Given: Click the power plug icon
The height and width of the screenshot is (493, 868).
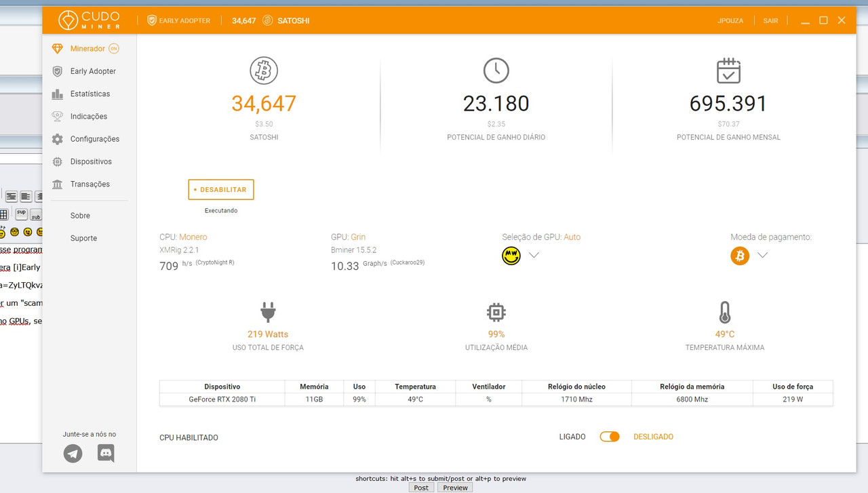Looking at the screenshot, I should (x=268, y=312).
